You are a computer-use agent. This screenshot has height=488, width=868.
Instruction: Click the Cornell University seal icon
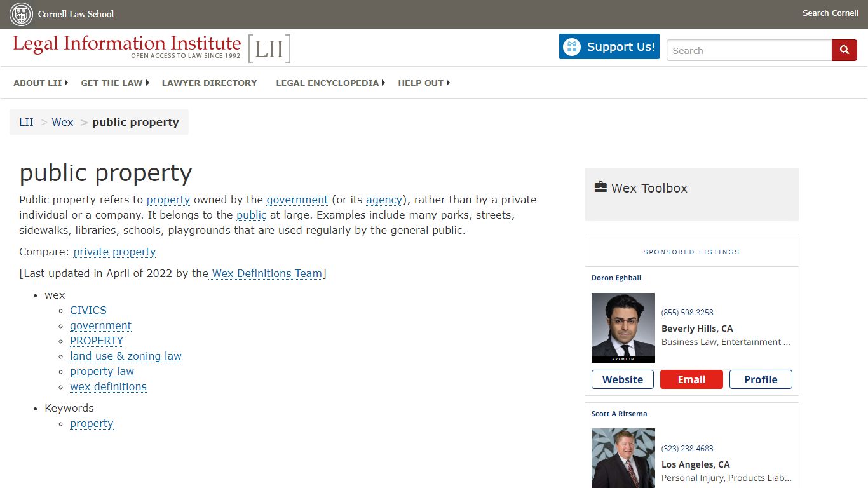point(21,14)
